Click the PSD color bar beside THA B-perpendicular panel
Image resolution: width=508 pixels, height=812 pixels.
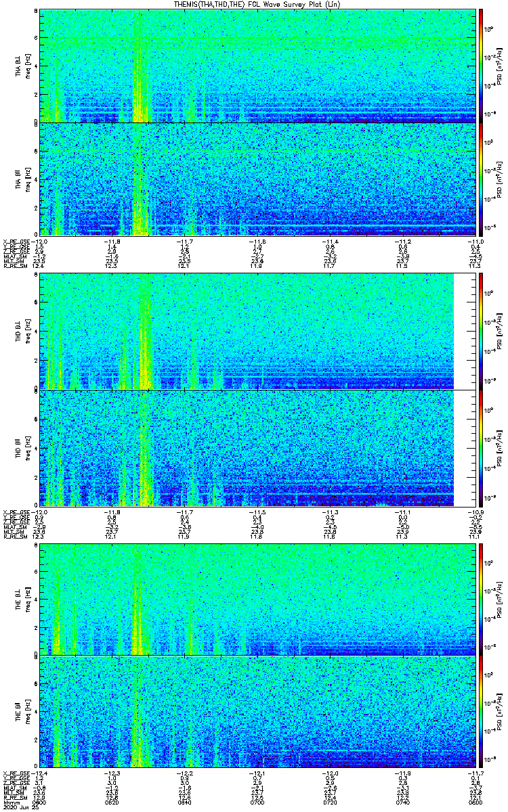[x=481, y=66]
